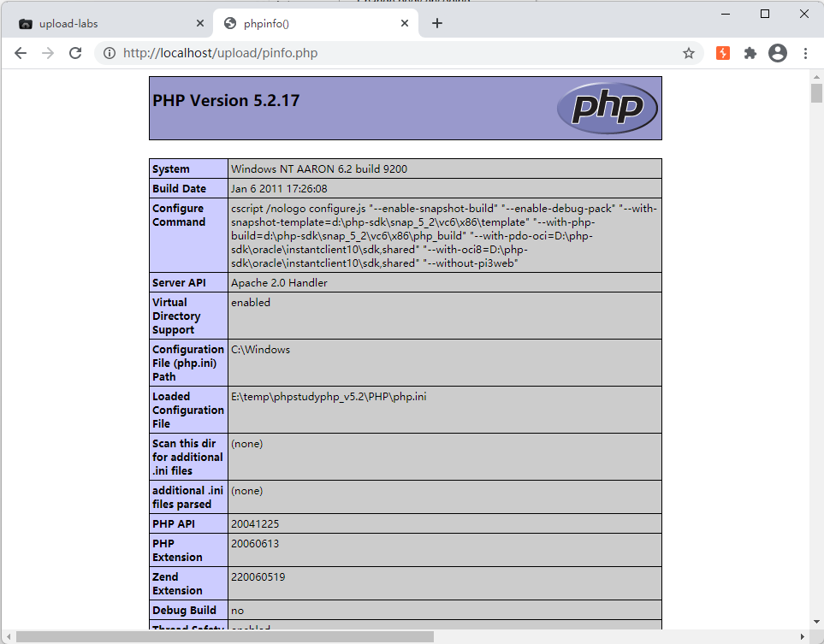Click the address bar URL field
Image resolution: width=824 pixels, height=644 pixels.
pos(385,53)
